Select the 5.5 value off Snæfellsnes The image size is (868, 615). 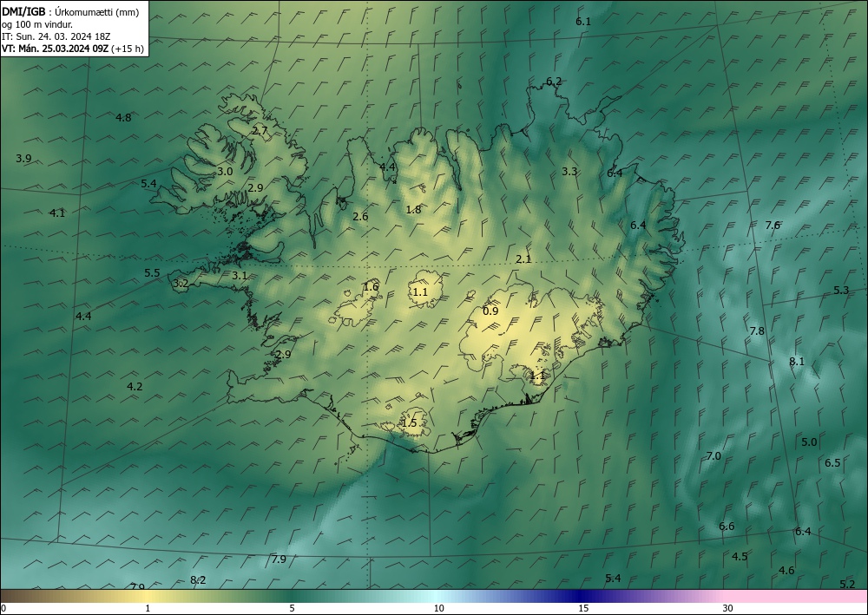tap(152, 272)
